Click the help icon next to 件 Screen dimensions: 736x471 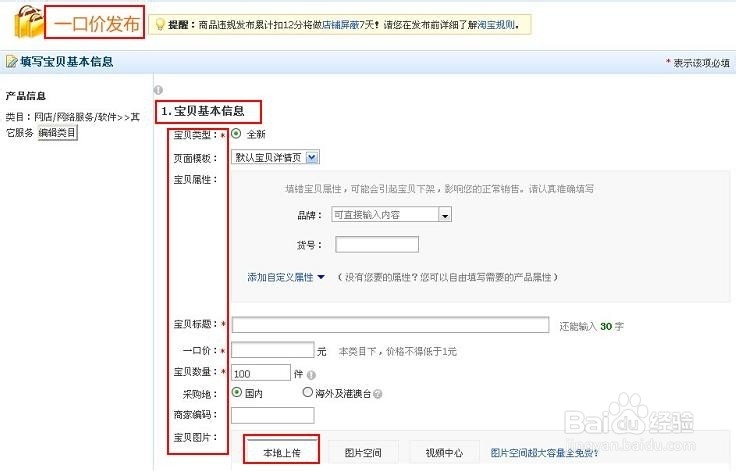point(311,375)
